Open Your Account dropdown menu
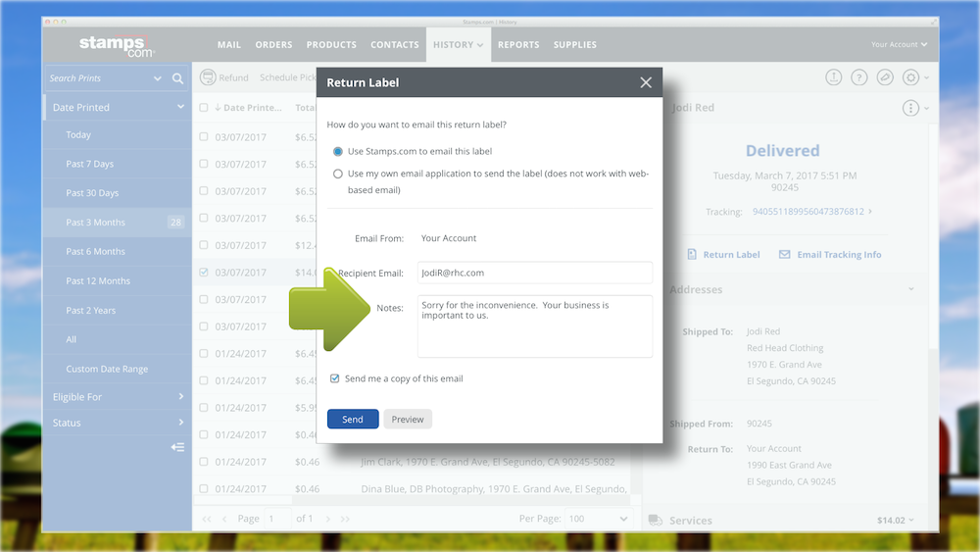The width and height of the screenshot is (980, 552). pos(899,45)
